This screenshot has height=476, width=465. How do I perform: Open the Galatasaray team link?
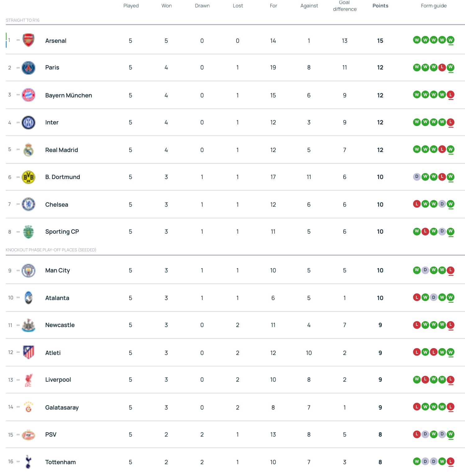62,407
